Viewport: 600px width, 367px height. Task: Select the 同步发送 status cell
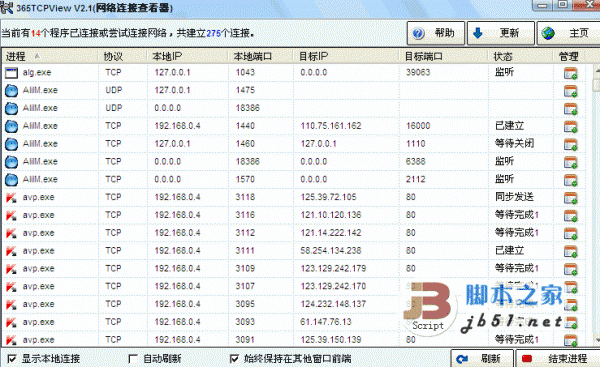(x=514, y=197)
